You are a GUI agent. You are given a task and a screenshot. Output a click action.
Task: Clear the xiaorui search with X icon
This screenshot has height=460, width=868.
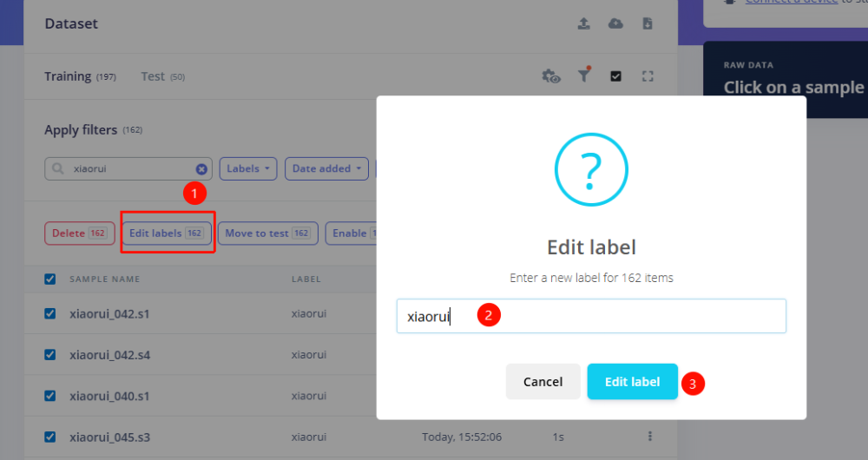(201, 169)
